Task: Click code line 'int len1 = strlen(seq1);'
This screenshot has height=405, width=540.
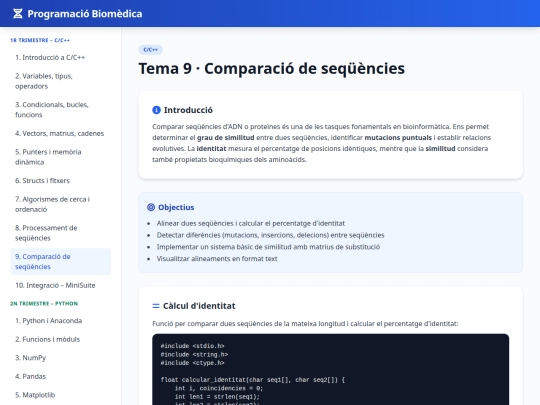Action: point(217,397)
